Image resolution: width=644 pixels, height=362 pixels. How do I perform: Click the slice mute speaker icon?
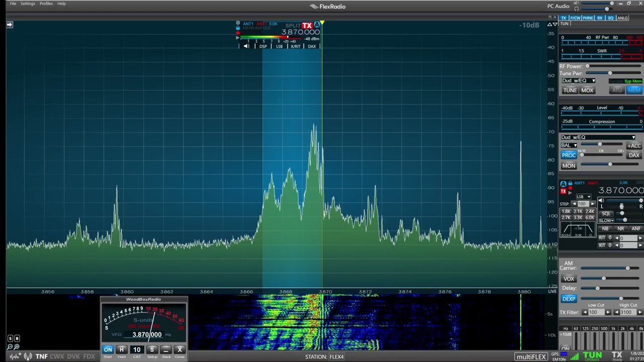click(246, 46)
